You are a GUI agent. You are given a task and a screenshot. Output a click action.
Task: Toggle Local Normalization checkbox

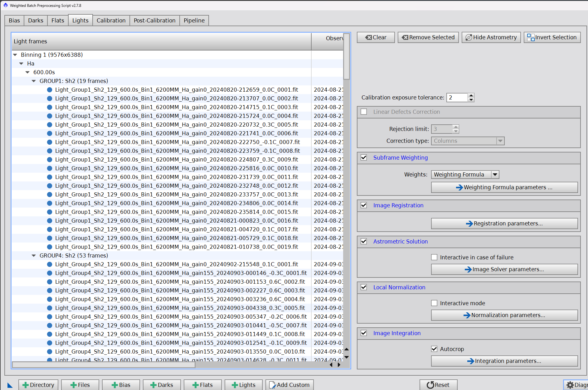click(x=364, y=287)
